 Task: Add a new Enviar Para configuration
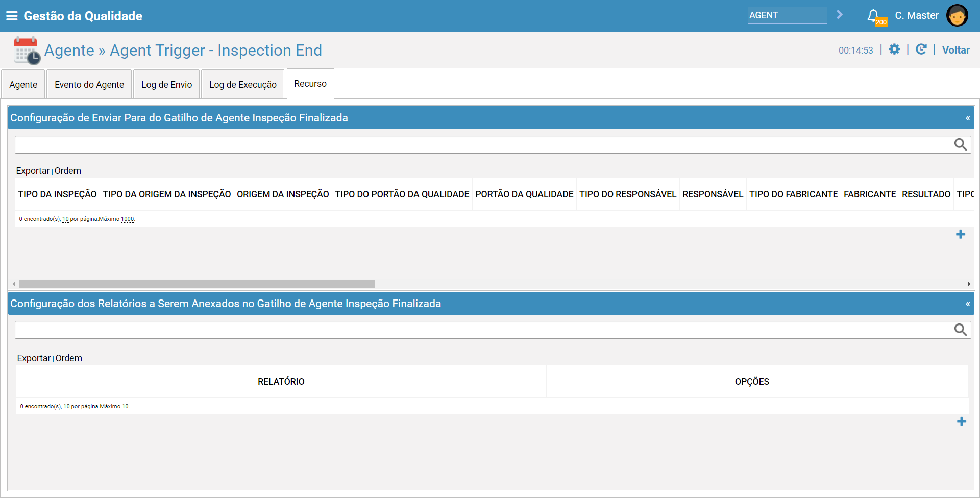pyautogui.click(x=961, y=234)
